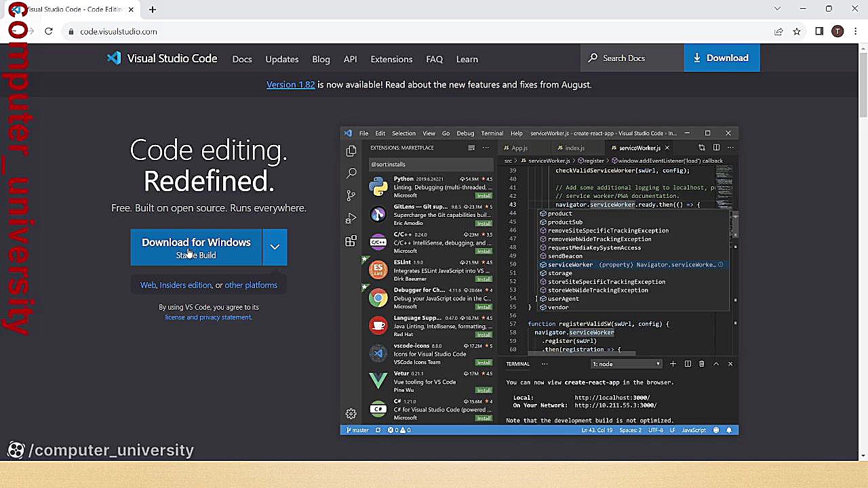Click the Visual Studio Code title text

(172, 58)
